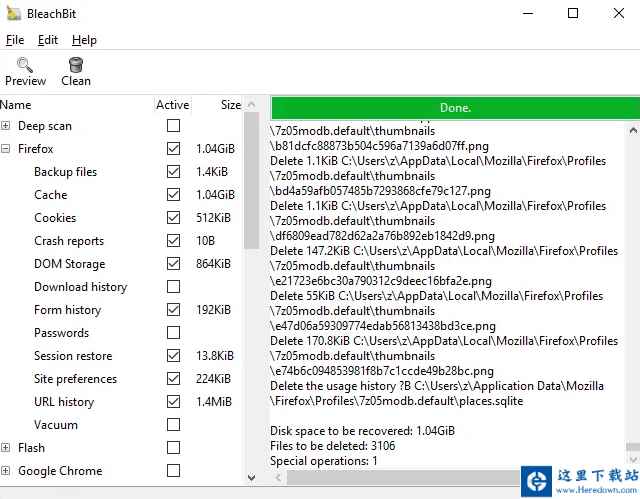Screen dimensions: 640x499
Task: Select the Passwords tree item
Action: 61,333
